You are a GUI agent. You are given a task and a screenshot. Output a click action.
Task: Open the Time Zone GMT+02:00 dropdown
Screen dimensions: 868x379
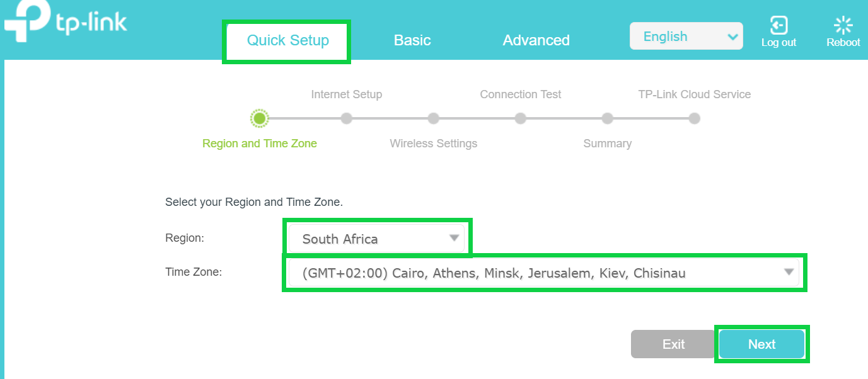coord(544,273)
